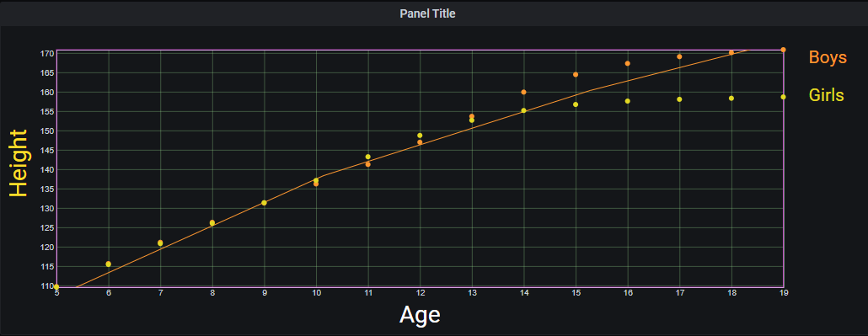Image resolution: width=868 pixels, height=336 pixels.
Task: Click the Age x-axis label
Action: click(420, 314)
